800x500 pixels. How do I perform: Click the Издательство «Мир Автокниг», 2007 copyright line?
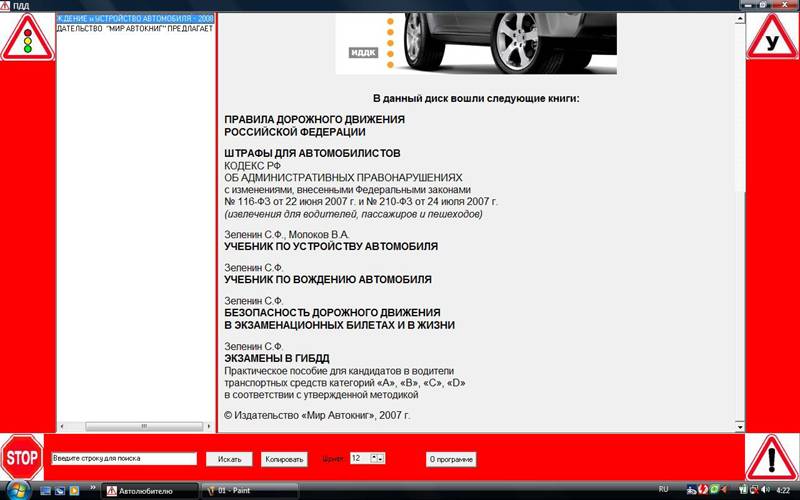[317, 415]
